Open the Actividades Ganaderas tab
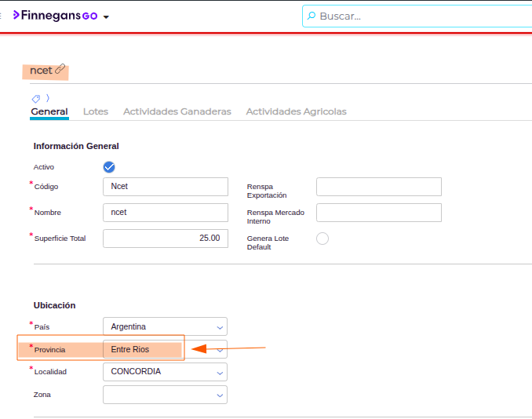The width and height of the screenshot is (532, 419). pyautogui.click(x=177, y=111)
